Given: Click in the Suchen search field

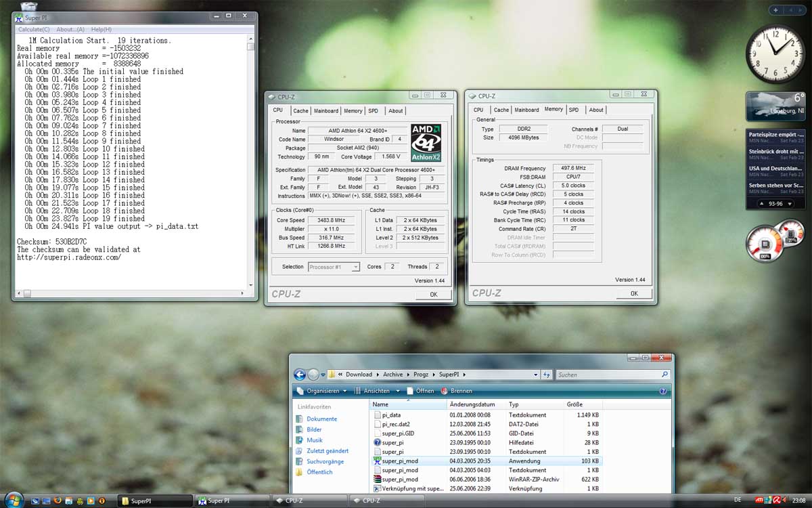Looking at the screenshot, I should click(x=607, y=375).
